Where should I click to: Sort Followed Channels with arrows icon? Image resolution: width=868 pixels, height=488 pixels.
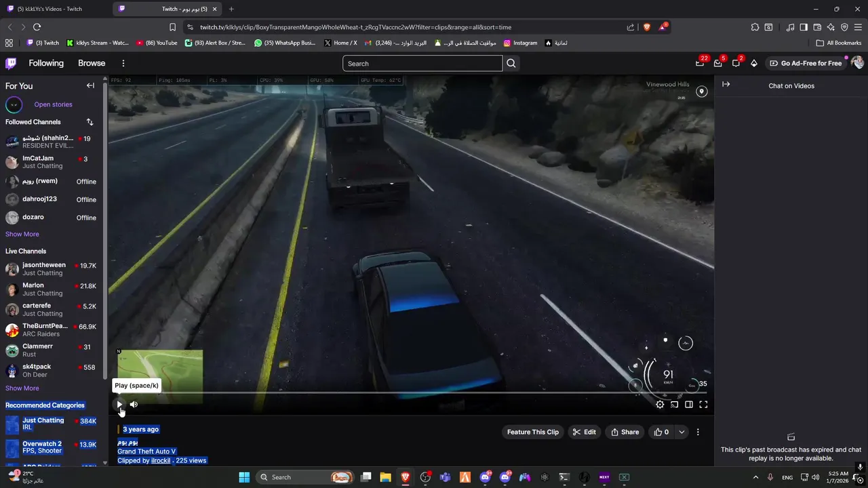pos(90,122)
